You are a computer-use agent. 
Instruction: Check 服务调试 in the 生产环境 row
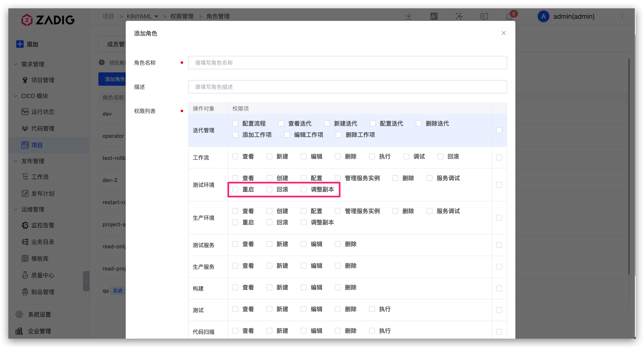(430, 211)
